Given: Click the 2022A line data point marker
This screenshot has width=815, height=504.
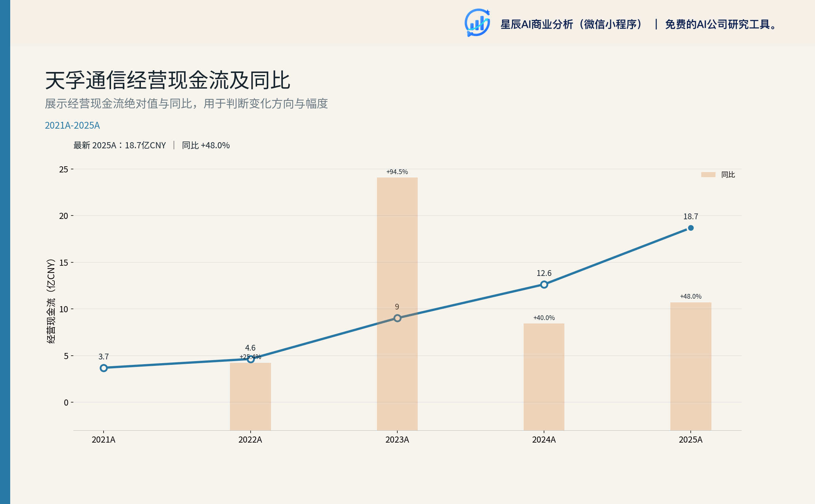Looking at the screenshot, I should [x=251, y=359].
